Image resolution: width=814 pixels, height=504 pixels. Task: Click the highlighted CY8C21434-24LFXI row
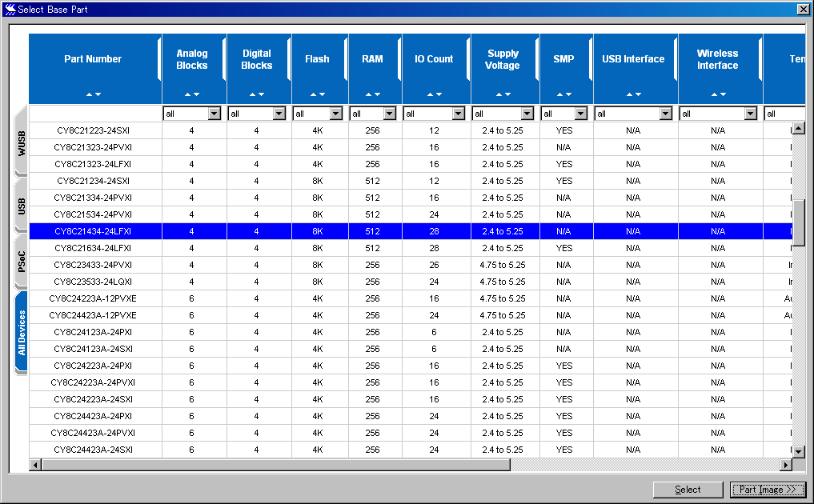click(411, 231)
